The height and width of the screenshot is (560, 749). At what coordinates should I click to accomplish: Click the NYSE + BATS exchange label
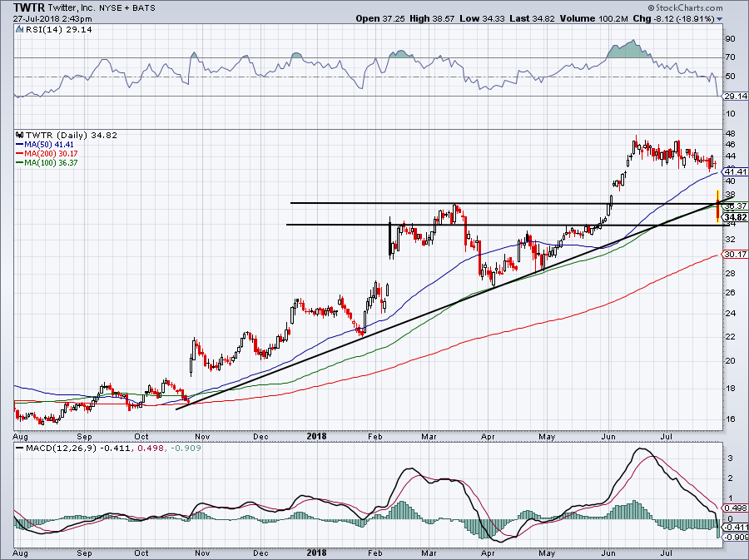point(127,8)
